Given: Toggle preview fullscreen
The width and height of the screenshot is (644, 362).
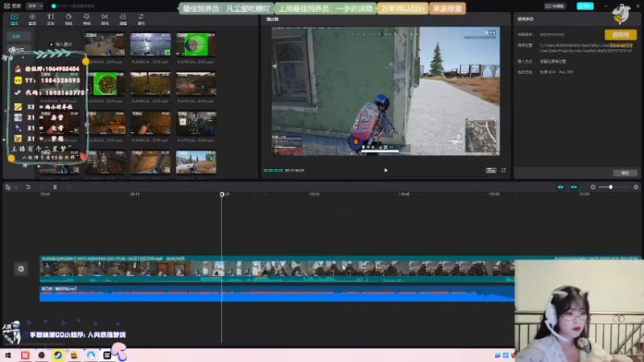Looking at the screenshot, I should (x=503, y=171).
